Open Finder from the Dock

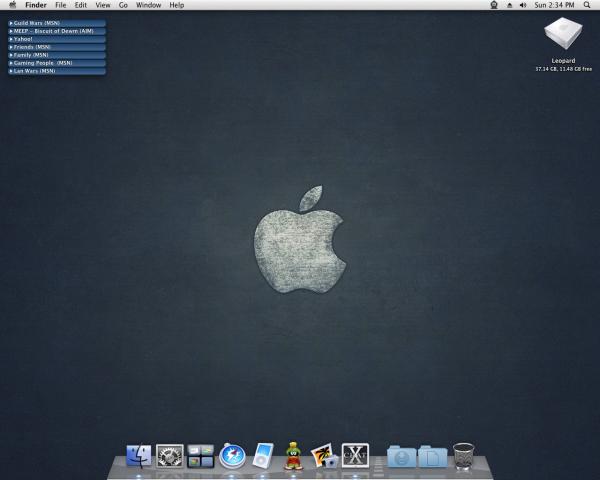click(139, 456)
